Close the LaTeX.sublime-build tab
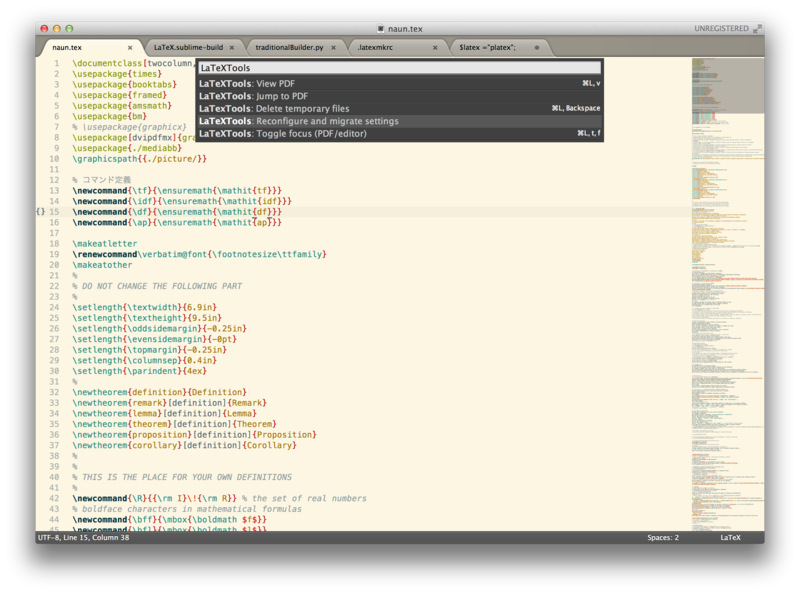The image size is (800, 593). pos(232,47)
